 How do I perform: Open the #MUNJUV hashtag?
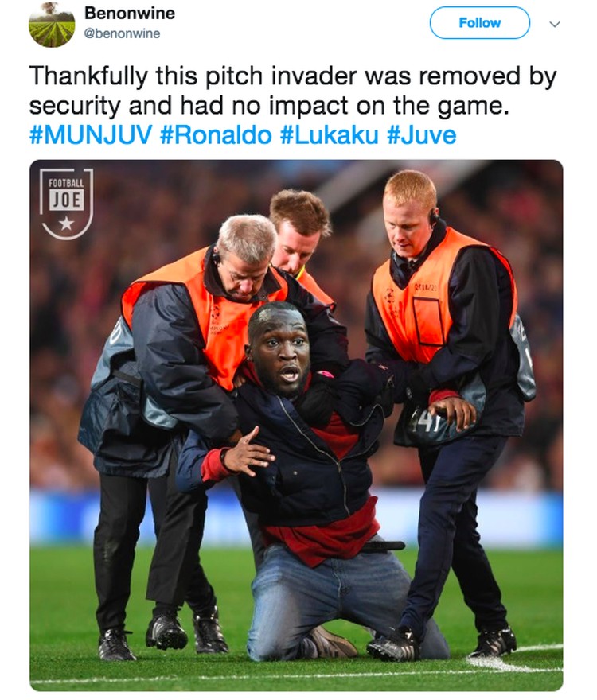click(x=91, y=134)
